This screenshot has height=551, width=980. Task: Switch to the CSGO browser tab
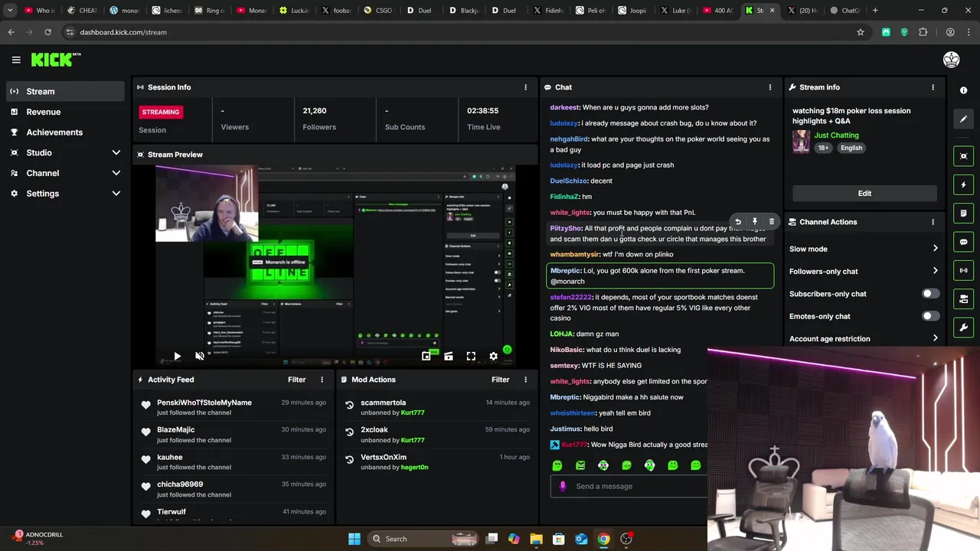tap(379, 11)
